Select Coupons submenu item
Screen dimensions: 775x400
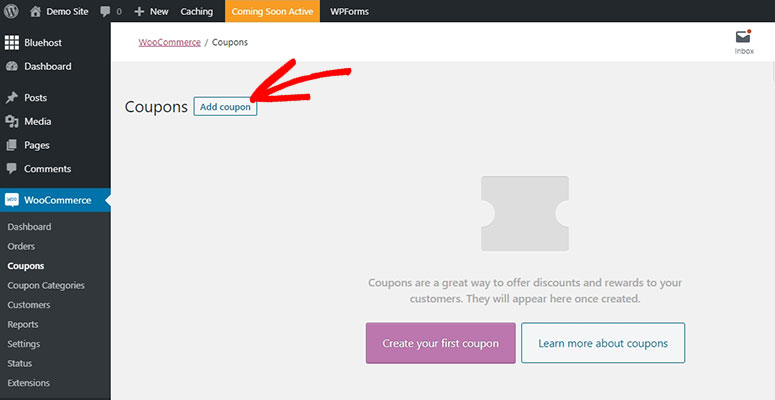point(26,266)
